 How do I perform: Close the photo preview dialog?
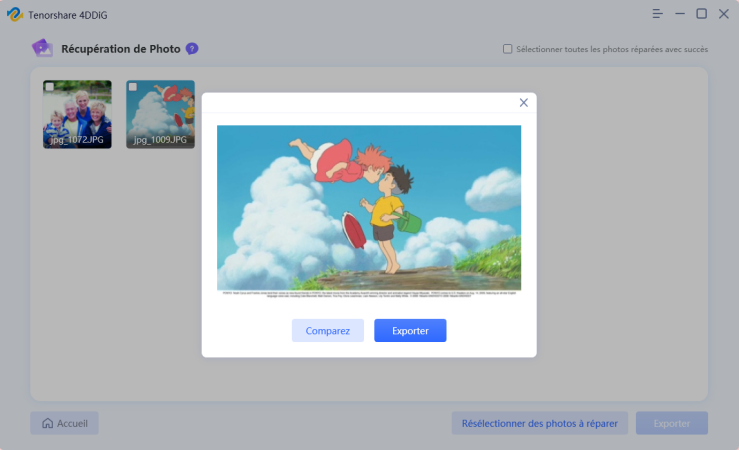coord(524,103)
